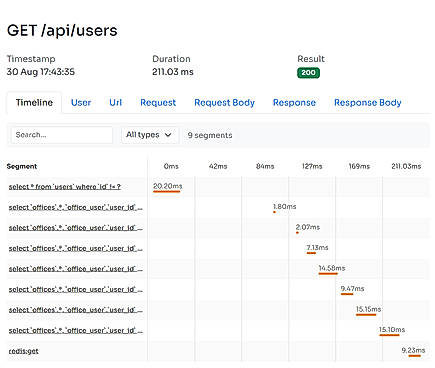
Task: Click the 15.15ms timeline bar
Action: coord(366,315)
